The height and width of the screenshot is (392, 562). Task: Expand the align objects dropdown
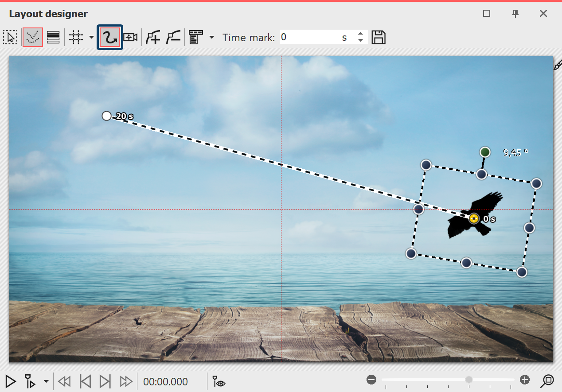(x=211, y=38)
